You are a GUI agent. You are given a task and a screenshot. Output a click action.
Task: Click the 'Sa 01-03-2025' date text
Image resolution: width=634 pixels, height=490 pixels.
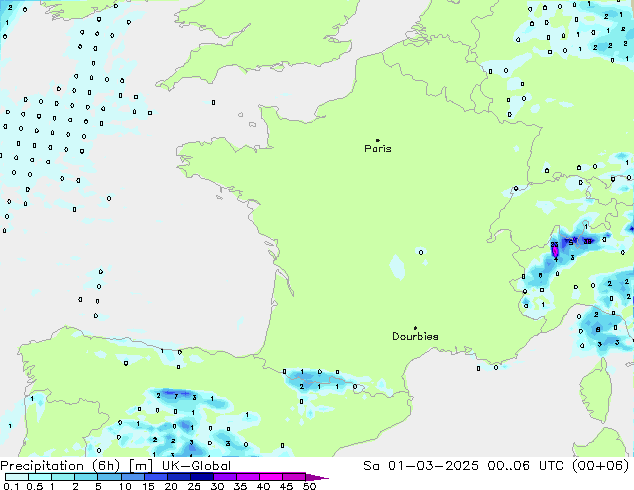point(421,466)
